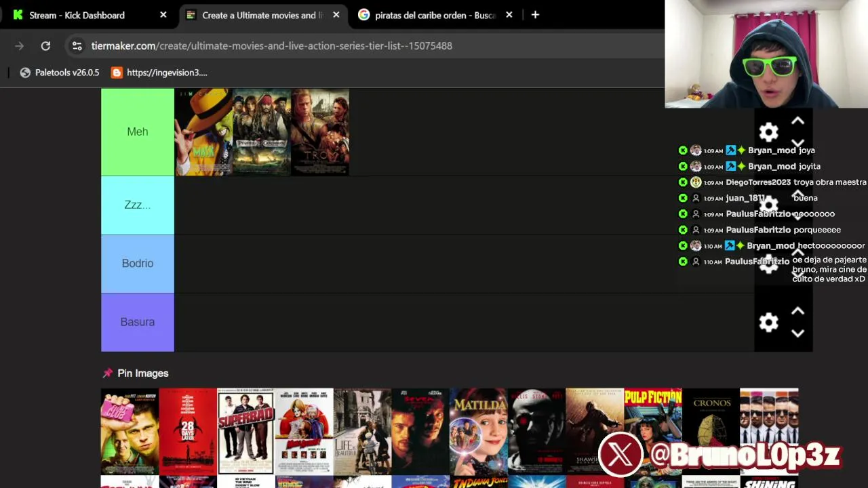The width and height of the screenshot is (868, 488).
Task: Switch to the Create a Ultimate movies tab
Action: [x=263, y=15]
